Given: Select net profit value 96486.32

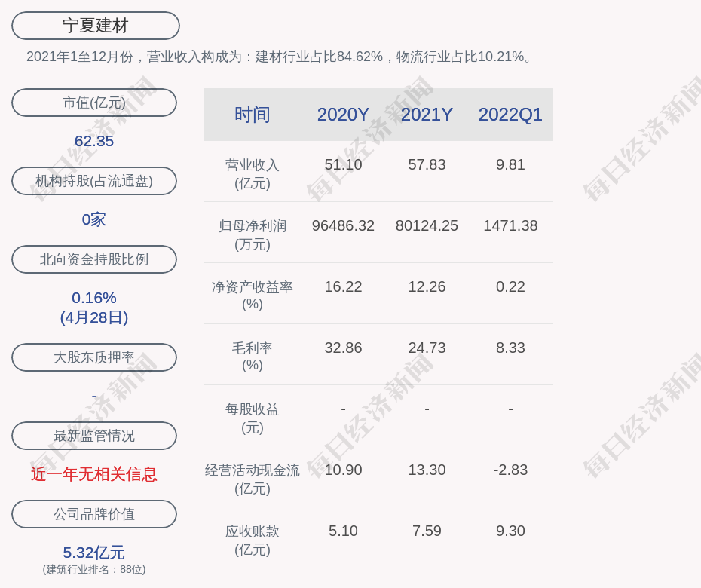Looking at the screenshot, I should click(343, 225).
